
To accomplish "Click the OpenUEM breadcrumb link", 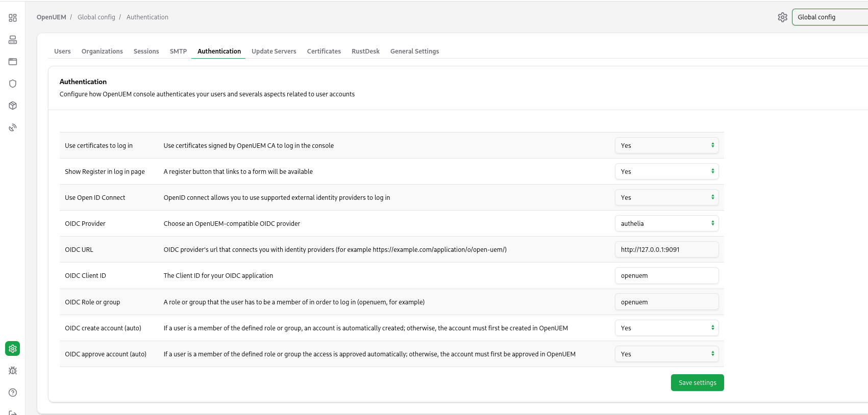I will pyautogui.click(x=52, y=17).
